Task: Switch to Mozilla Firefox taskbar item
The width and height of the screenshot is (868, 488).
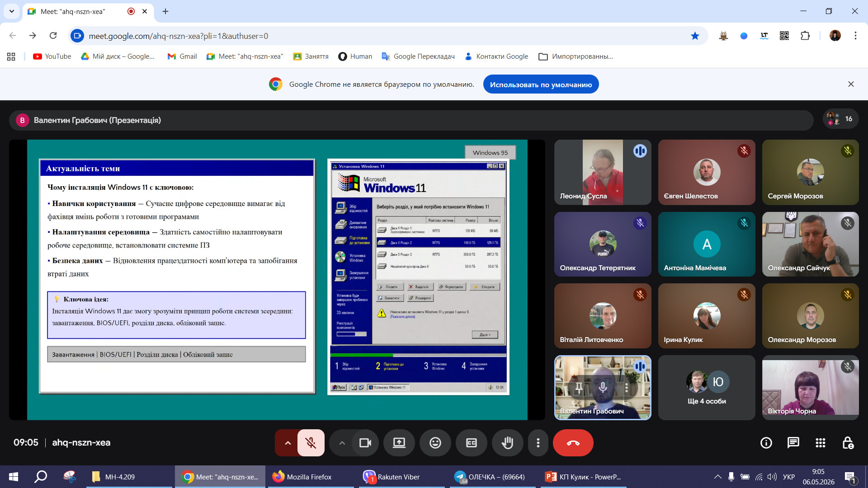Action: tap(311, 477)
